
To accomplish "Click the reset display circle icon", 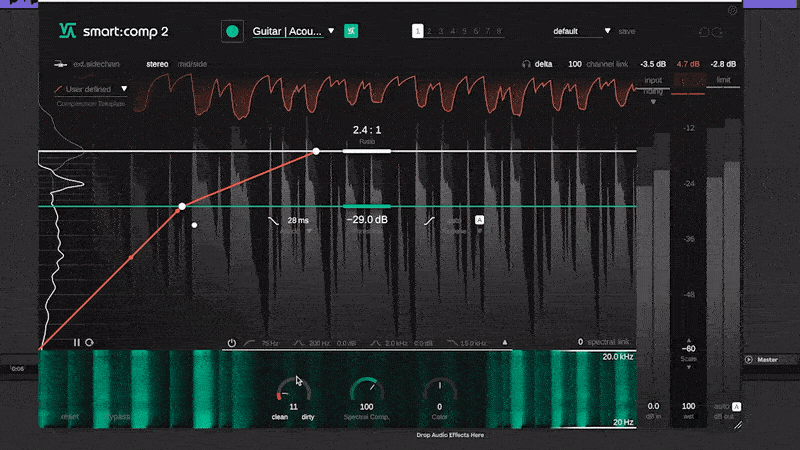I will point(89,342).
